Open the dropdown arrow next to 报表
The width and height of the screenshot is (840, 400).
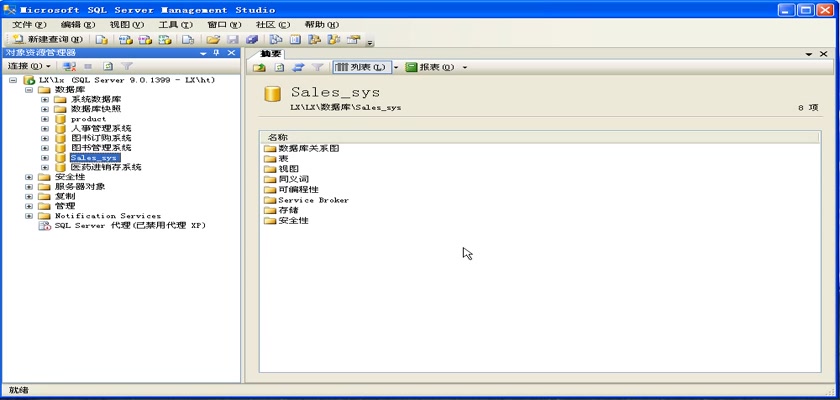click(464, 67)
